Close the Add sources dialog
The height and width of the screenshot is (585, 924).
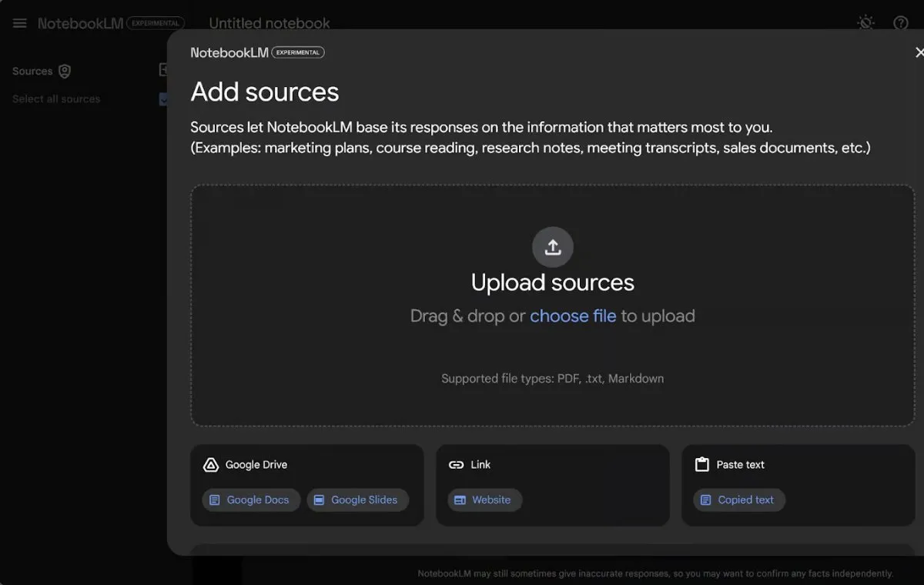919,52
